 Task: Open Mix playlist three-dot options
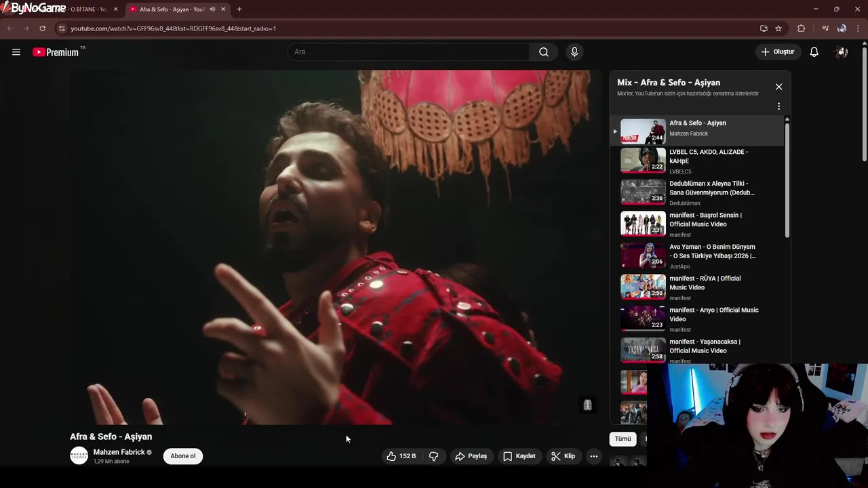click(x=778, y=106)
